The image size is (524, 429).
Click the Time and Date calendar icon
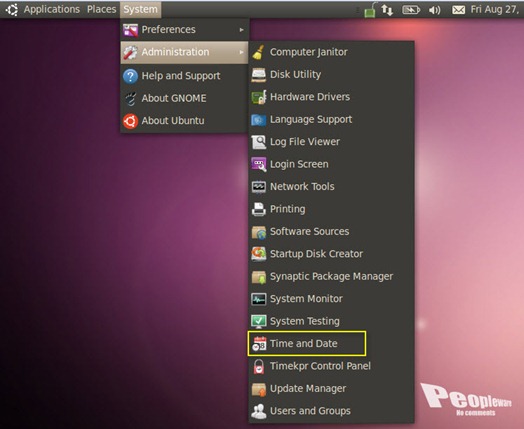[x=259, y=344]
